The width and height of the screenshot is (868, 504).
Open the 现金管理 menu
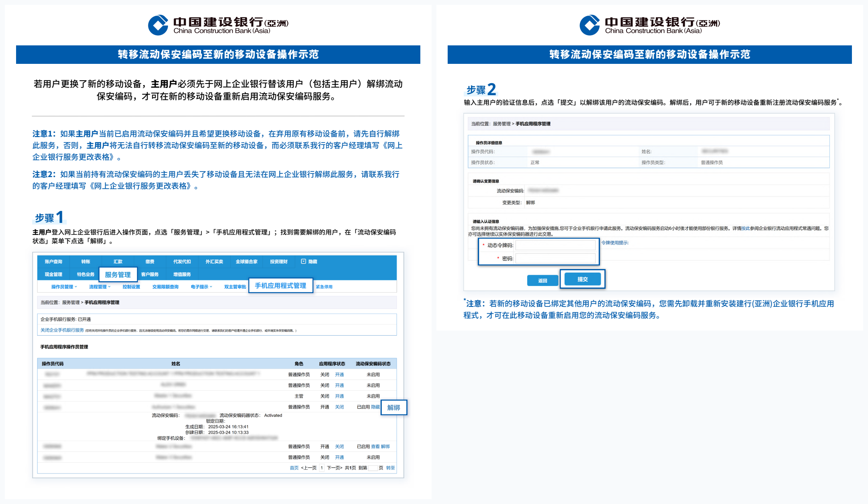[x=53, y=274]
